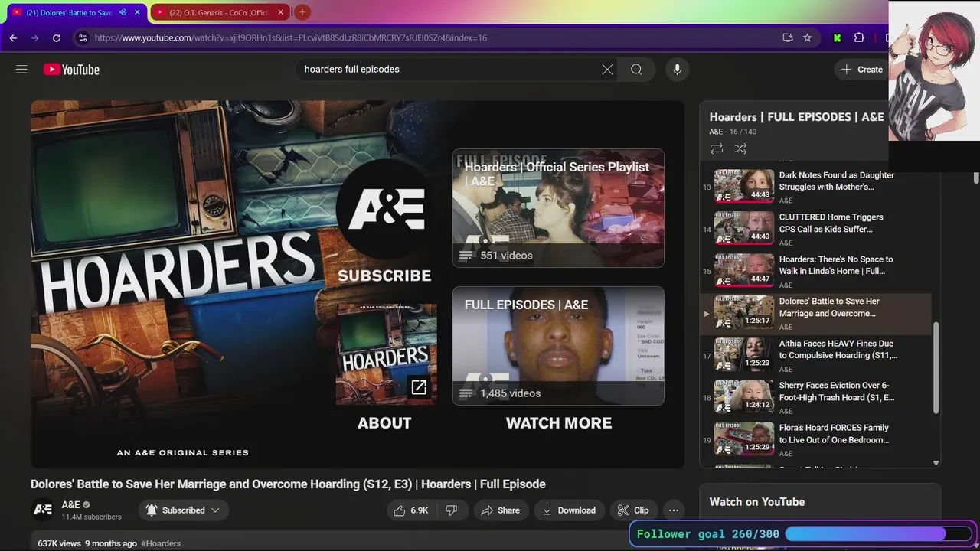Play There's No Space to Walk in Linda's Home
Screen dimensions: 980x551
[x=815, y=271]
